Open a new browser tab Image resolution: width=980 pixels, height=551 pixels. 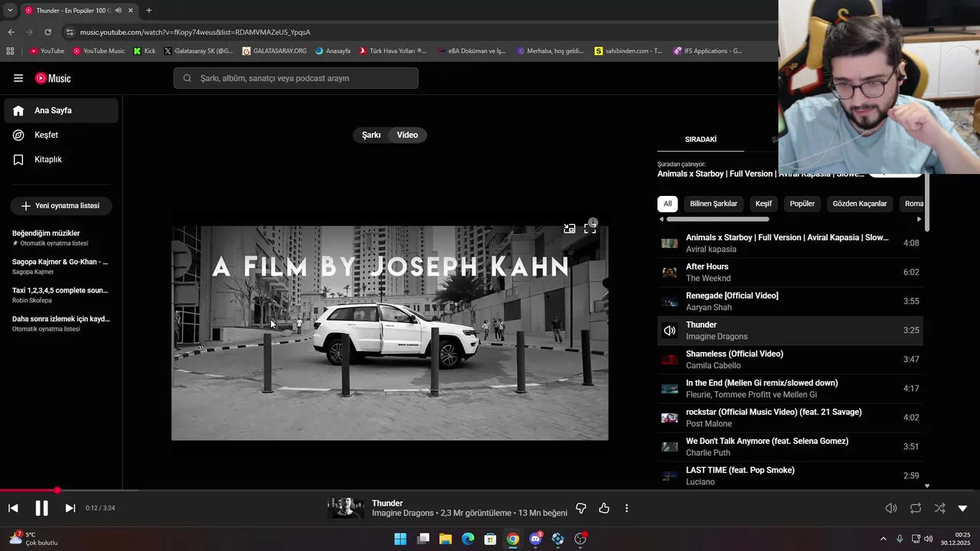tap(149, 10)
